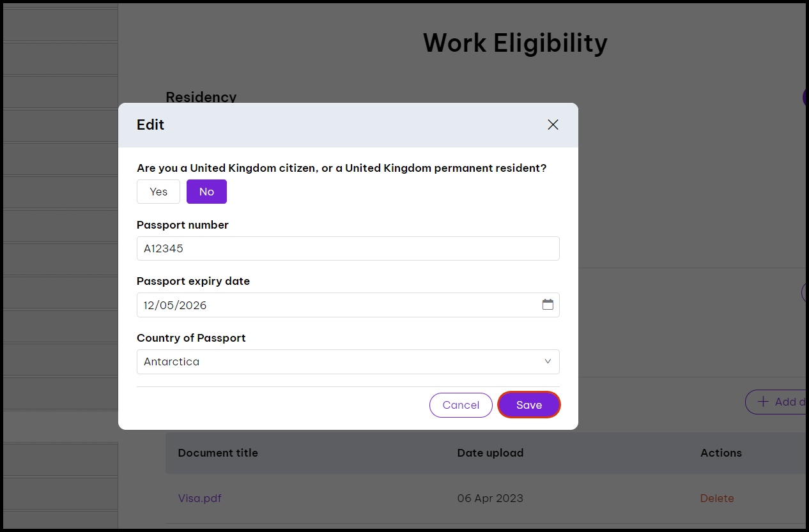The height and width of the screenshot is (532, 809).
Task: Delete the Visa.pdf document
Action: coord(717,498)
